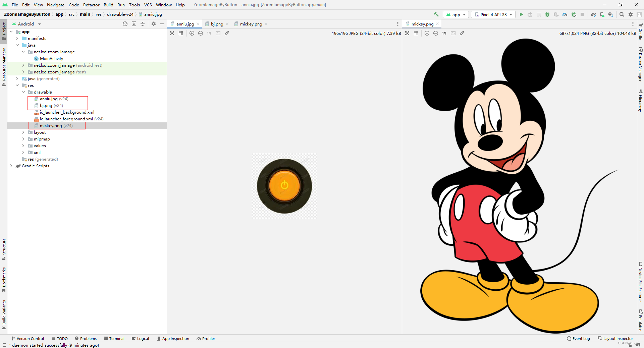Zoom out on anniu.jpg image editor
Viewport: 644px width, 348px height.
pos(201,33)
